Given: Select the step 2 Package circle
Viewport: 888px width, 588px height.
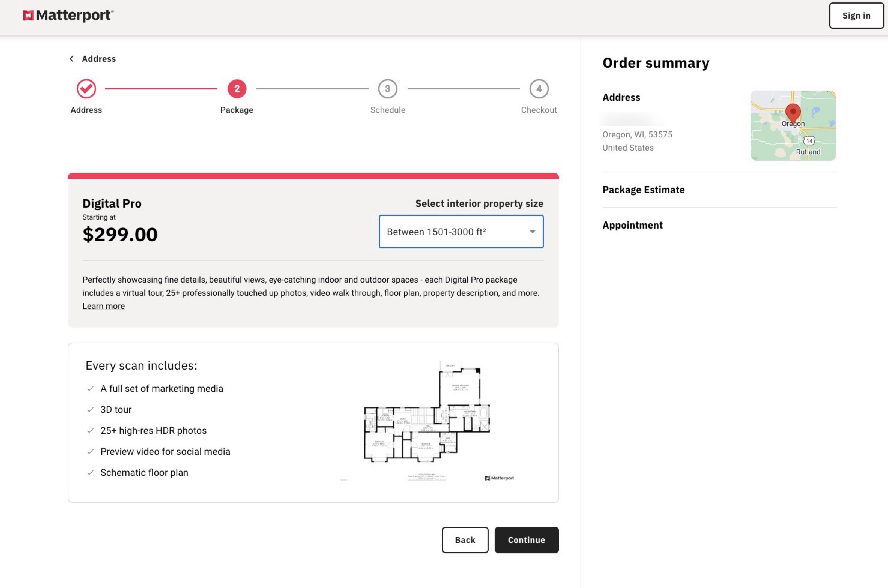Looking at the screenshot, I should tap(237, 89).
